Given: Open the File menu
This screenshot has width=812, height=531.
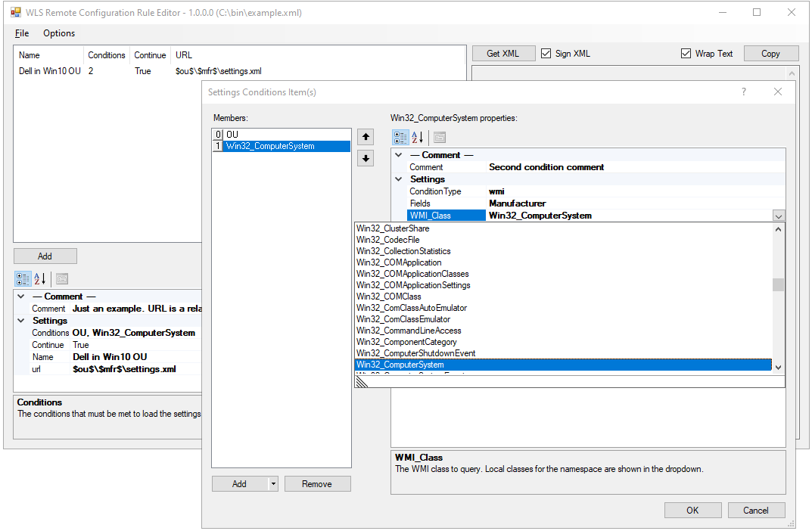Looking at the screenshot, I should point(22,33).
